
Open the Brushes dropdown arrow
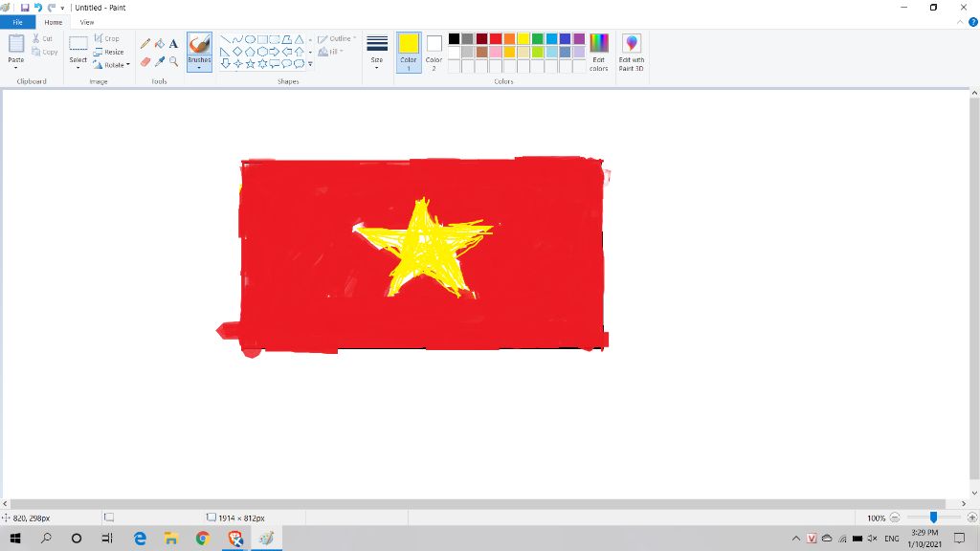click(199, 68)
